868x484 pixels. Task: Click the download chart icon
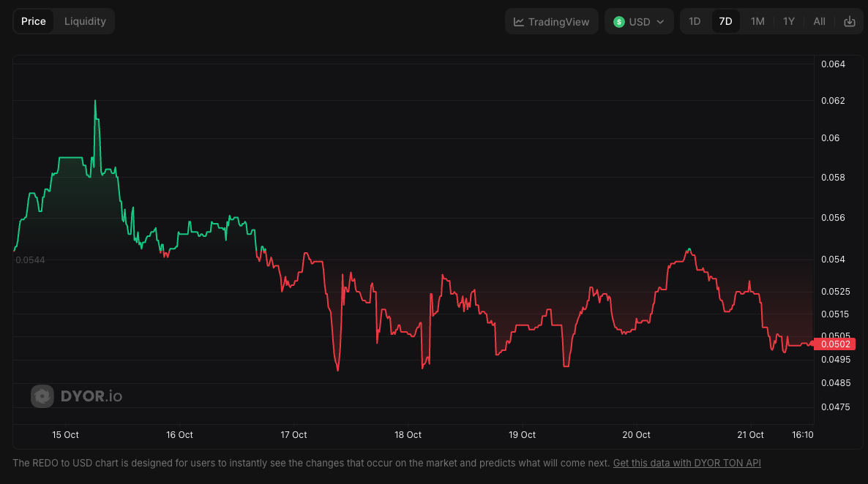point(849,21)
